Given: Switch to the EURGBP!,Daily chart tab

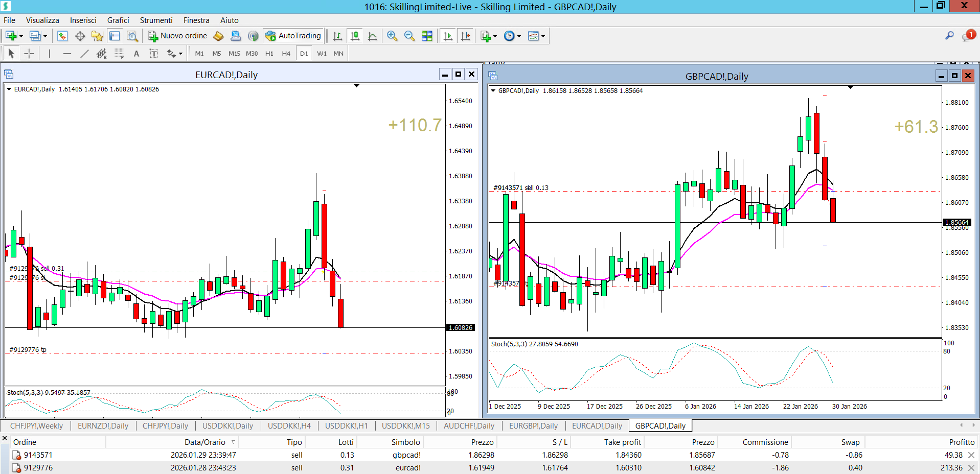Looking at the screenshot, I should coord(533,425).
